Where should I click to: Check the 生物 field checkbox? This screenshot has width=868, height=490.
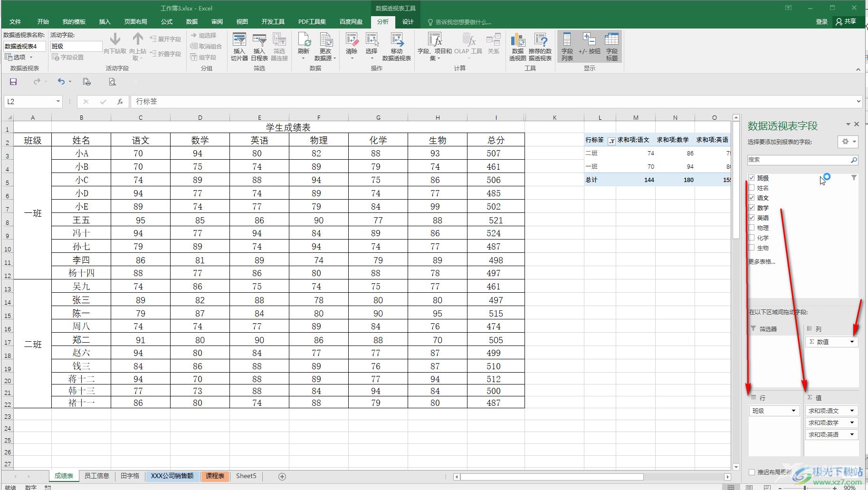752,248
